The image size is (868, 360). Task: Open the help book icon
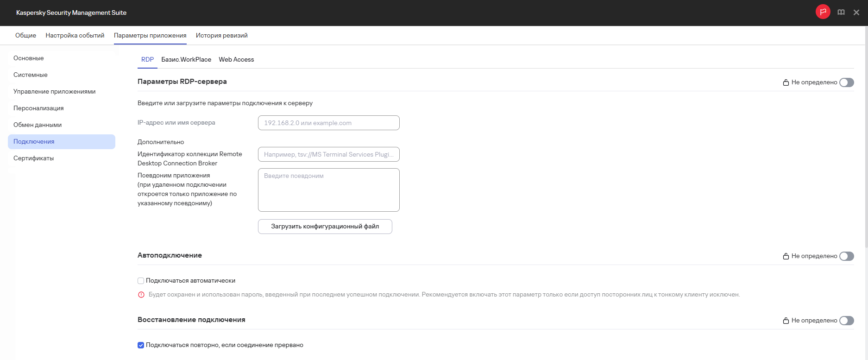(x=841, y=13)
